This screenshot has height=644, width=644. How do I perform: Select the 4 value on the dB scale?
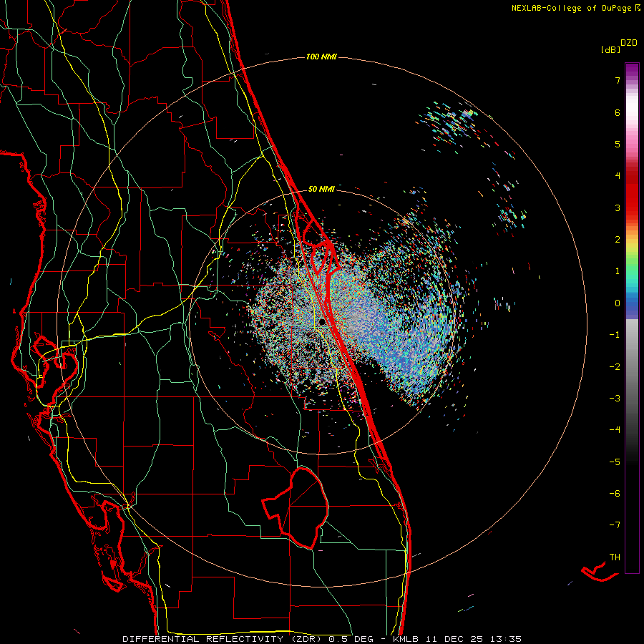pyautogui.click(x=618, y=176)
